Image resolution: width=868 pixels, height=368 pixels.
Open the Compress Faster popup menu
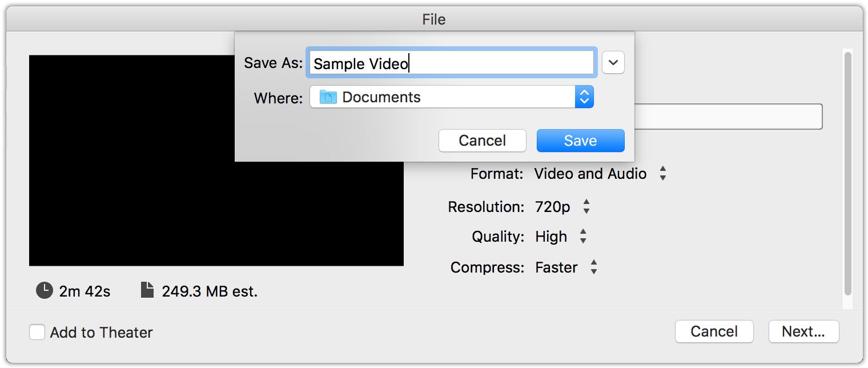click(x=566, y=267)
